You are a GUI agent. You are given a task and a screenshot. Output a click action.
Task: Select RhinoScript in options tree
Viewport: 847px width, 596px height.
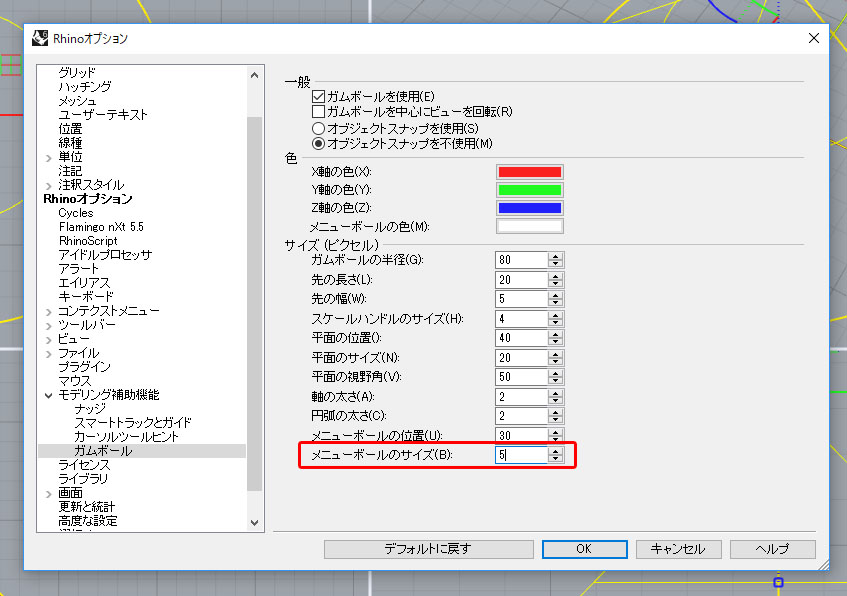point(88,241)
